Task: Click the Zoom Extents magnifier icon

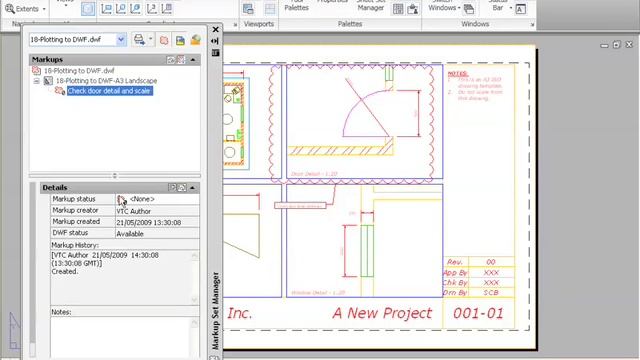Action: 10,9
